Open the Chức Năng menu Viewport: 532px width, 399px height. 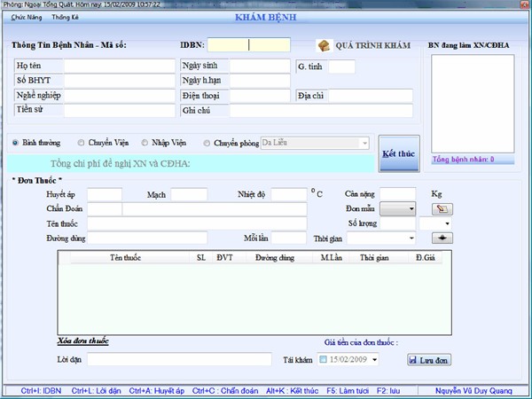(28, 17)
